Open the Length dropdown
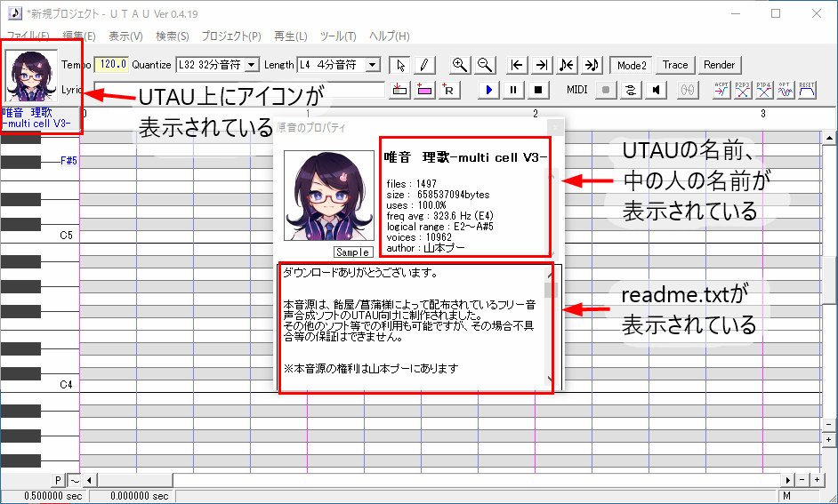838x504 pixels. (x=373, y=65)
